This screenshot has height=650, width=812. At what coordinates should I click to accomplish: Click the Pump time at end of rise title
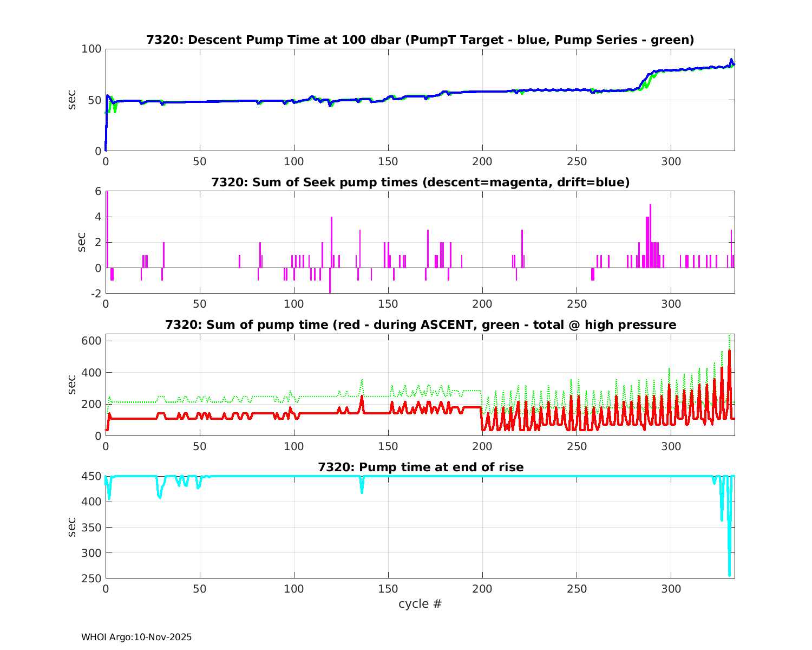coord(420,467)
